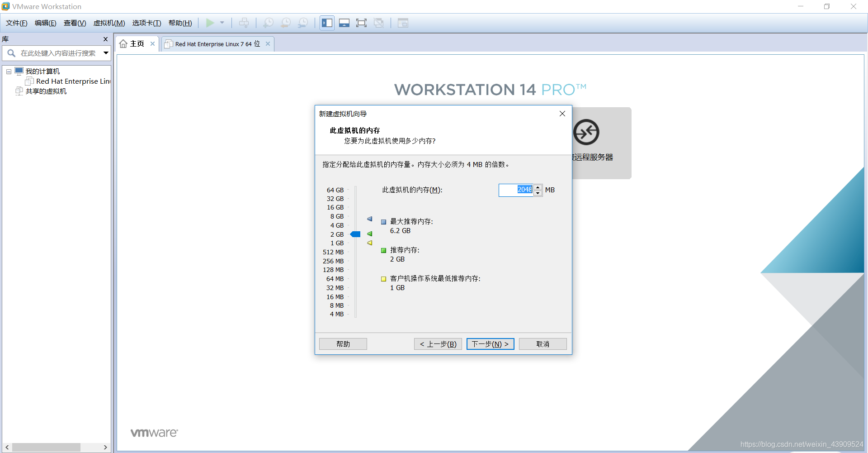Open the library search filter dropdown arrow
This screenshot has height=453, width=868.
(106, 53)
